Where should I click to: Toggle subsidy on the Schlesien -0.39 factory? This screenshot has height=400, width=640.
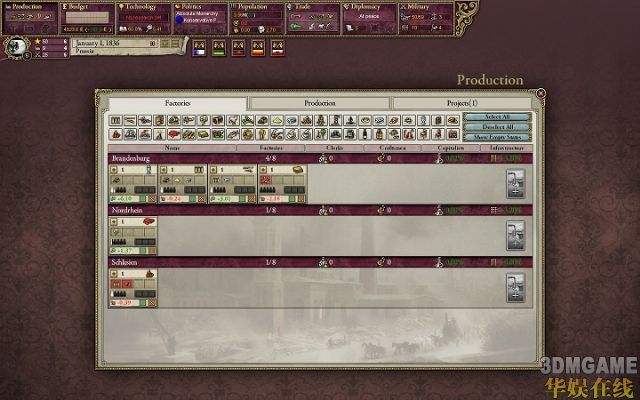pyautogui.click(x=143, y=302)
